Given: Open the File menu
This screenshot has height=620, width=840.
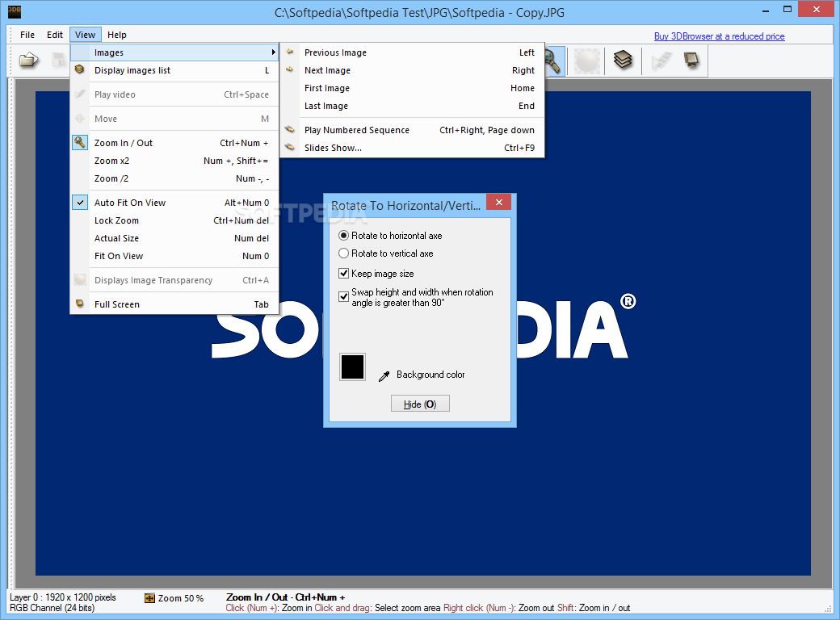Looking at the screenshot, I should (27, 35).
